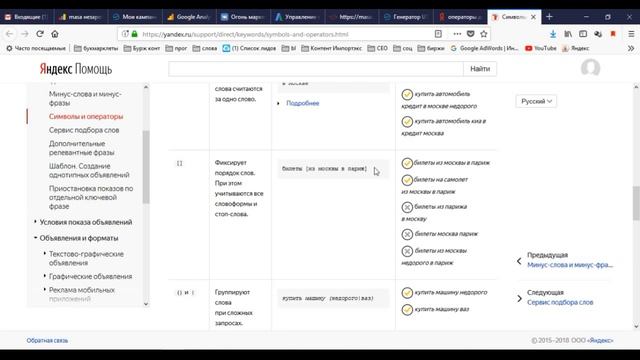Click the Pocket save icon
Screen dimensions: 640x360
[x=470, y=34]
